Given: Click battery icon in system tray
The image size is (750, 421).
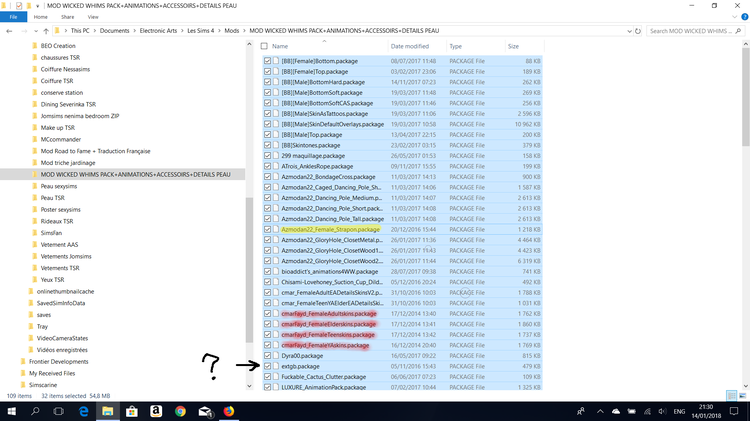Looking at the screenshot, I should click(631, 411).
